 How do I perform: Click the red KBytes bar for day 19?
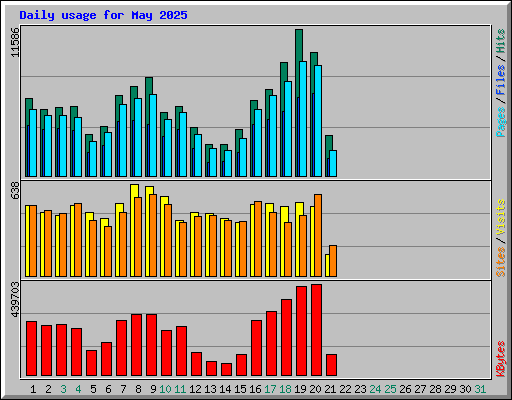click(301, 331)
